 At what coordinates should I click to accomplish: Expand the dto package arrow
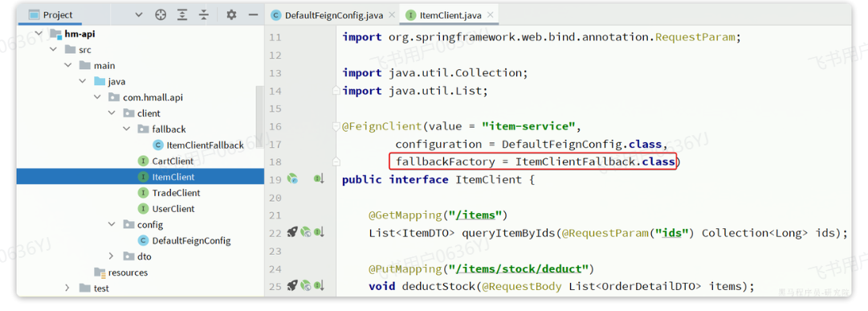[x=112, y=256]
